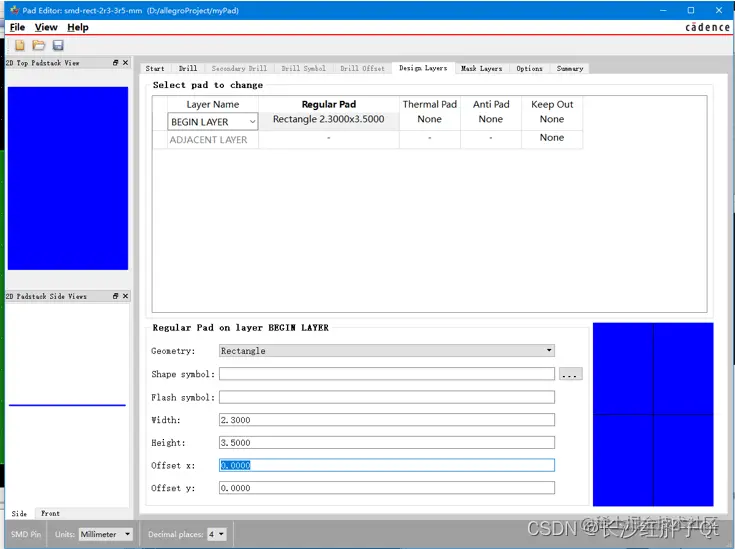Select the Secondary Drill tab
735x549 pixels.
[x=239, y=68]
